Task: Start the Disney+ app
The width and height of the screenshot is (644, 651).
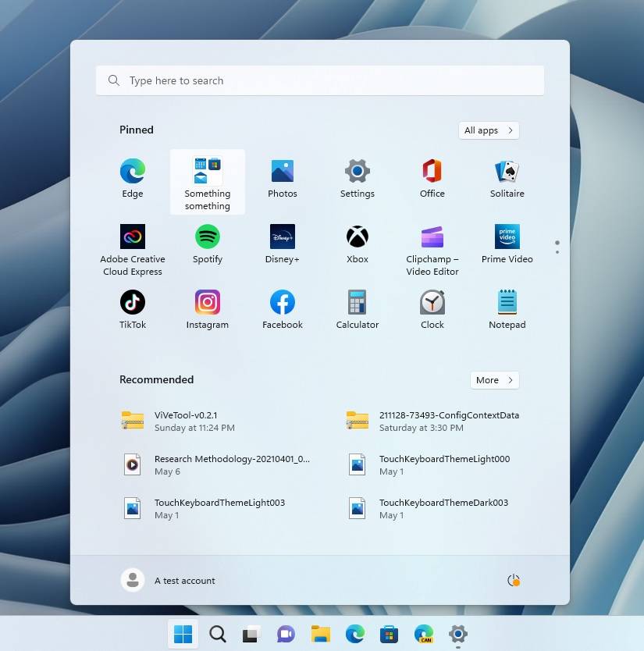Action: tap(282, 243)
